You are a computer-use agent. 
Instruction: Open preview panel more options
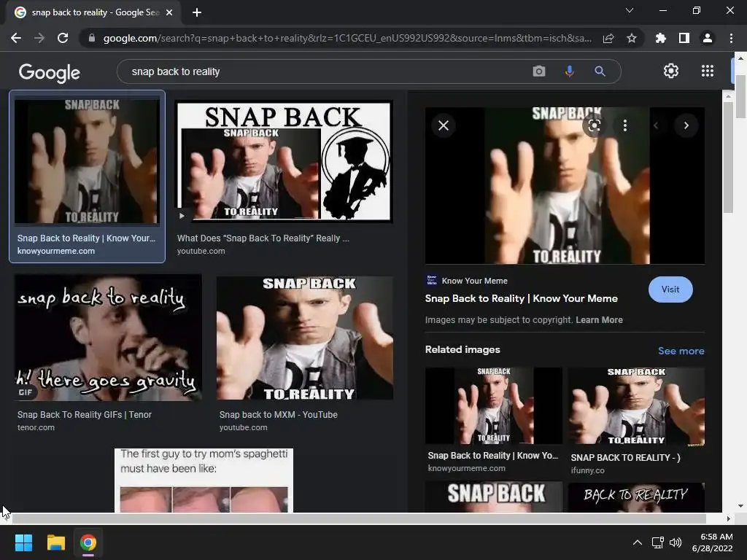pos(625,125)
